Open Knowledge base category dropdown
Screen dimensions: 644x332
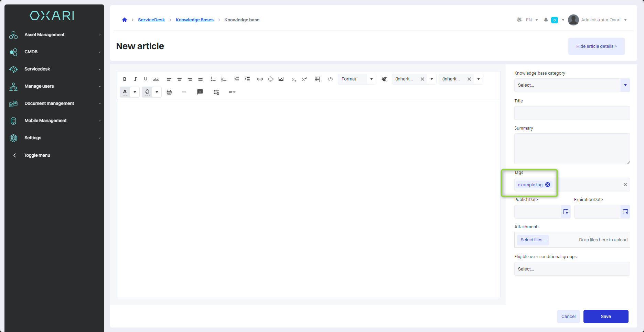pyautogui.click(x=572, y=85)
